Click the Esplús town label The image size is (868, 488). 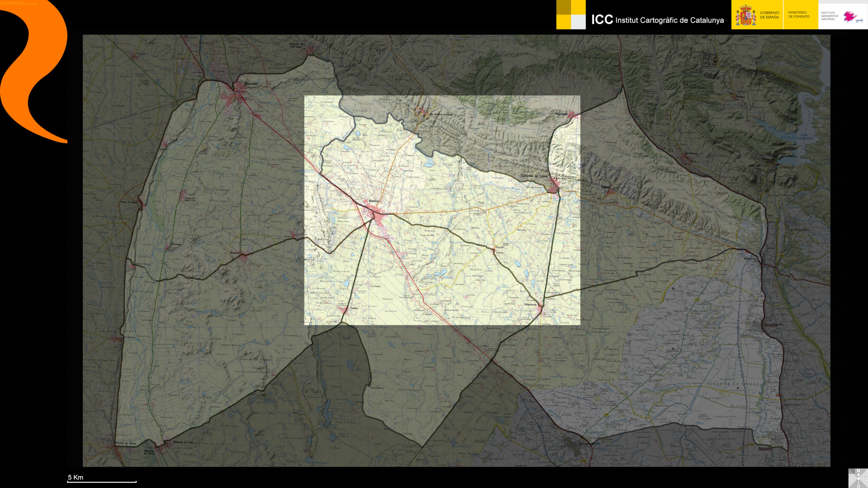click(x=354, y=308)
